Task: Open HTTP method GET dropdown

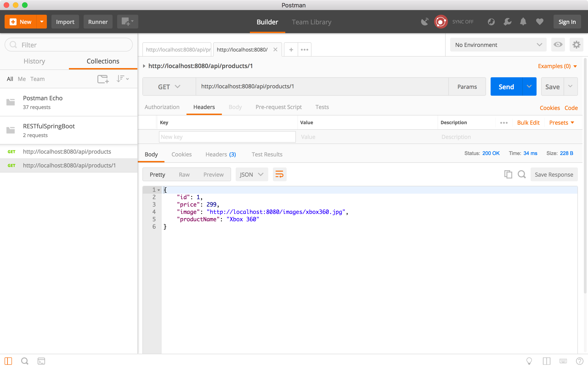Action: coord(169,87)
